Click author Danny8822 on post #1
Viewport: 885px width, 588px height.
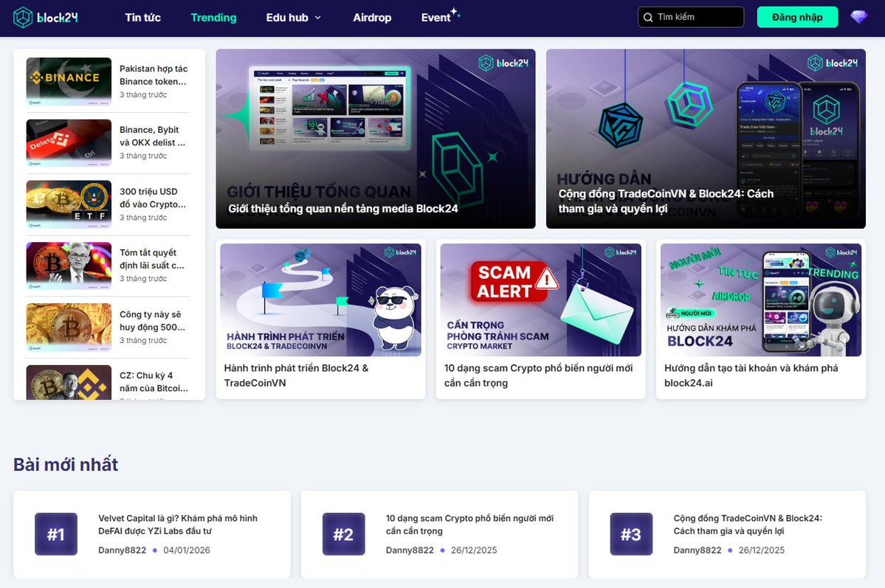point(122,550)
